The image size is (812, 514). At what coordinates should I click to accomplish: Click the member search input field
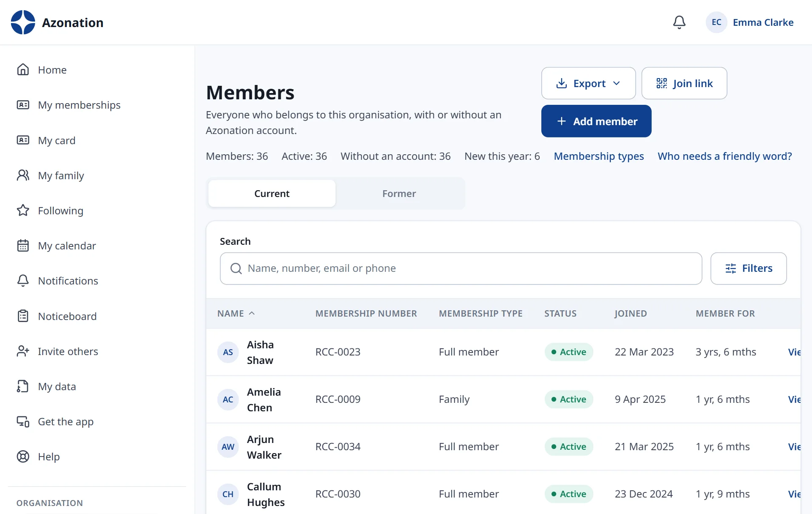461,268
